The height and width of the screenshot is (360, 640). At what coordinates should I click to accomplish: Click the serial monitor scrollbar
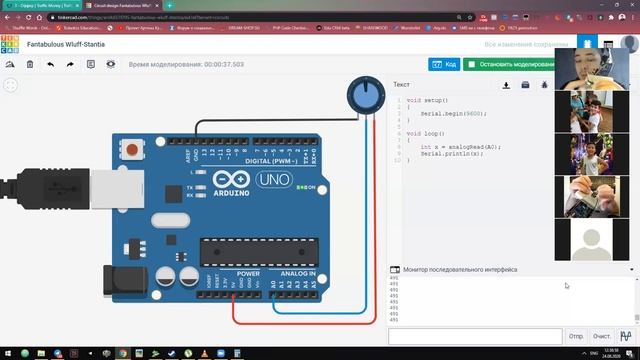click(636, 317)
